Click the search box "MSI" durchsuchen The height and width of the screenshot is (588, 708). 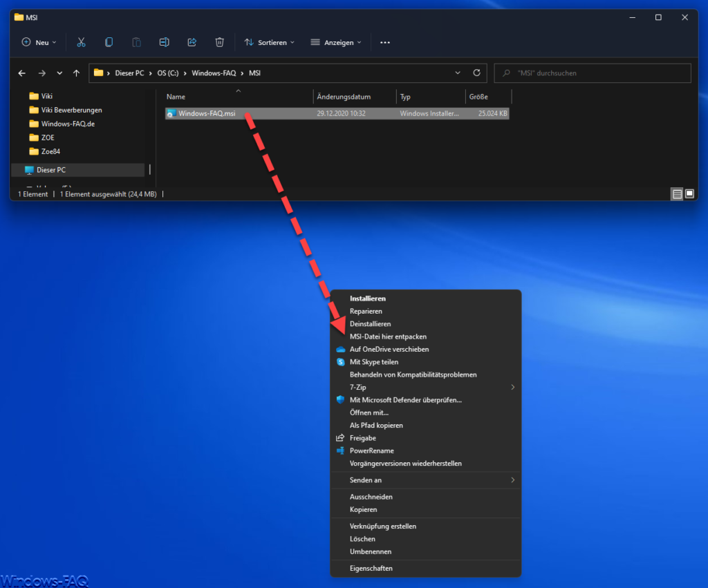point(593,73)
